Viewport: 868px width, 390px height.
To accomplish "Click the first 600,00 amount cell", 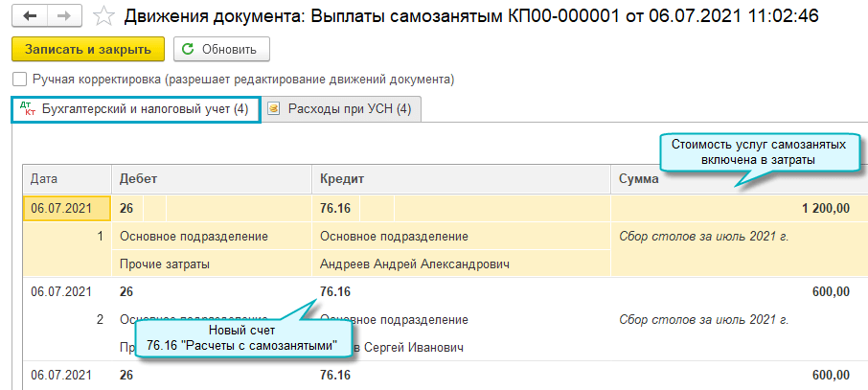I will tap(830, 291).
